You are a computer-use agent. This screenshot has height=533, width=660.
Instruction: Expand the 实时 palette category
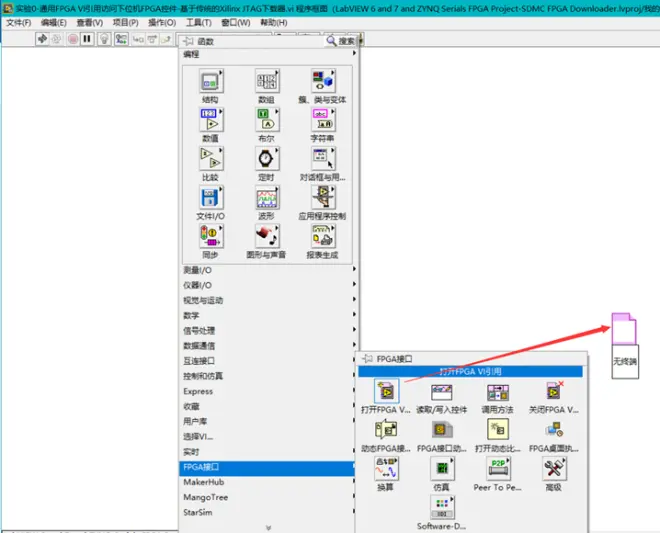[269, 452]
